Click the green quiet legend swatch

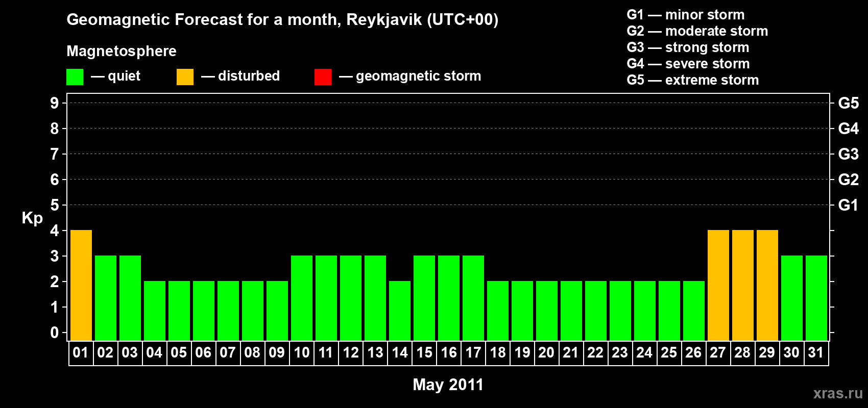[x=75, y=77]
